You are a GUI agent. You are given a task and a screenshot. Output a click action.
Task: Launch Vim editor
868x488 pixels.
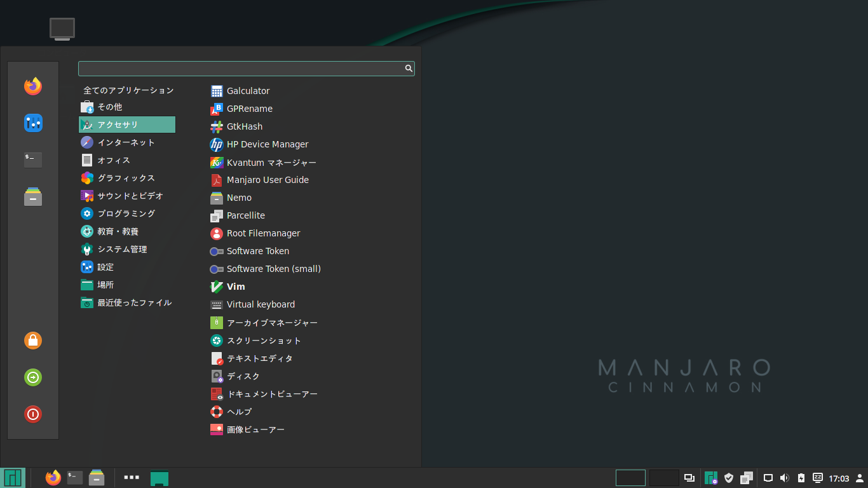point(227,287)
